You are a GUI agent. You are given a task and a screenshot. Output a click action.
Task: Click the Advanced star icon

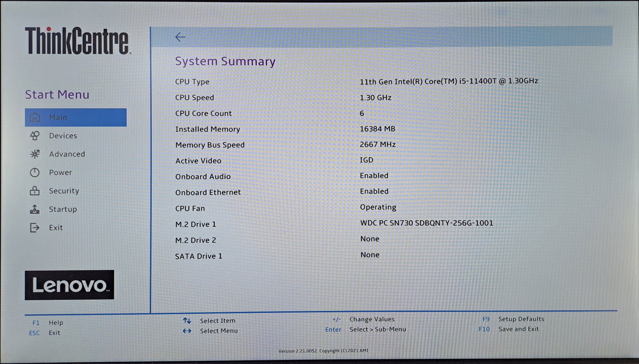35,154
